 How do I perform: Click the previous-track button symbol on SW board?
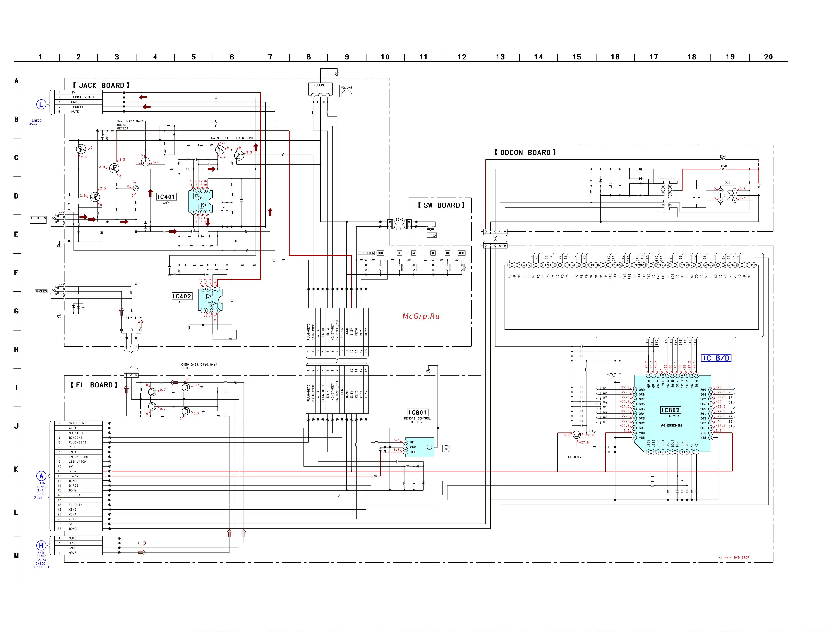[x=380, y=253]
